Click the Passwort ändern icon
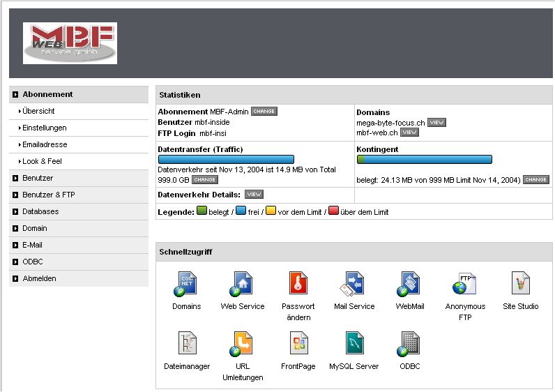 coord(298,284)
